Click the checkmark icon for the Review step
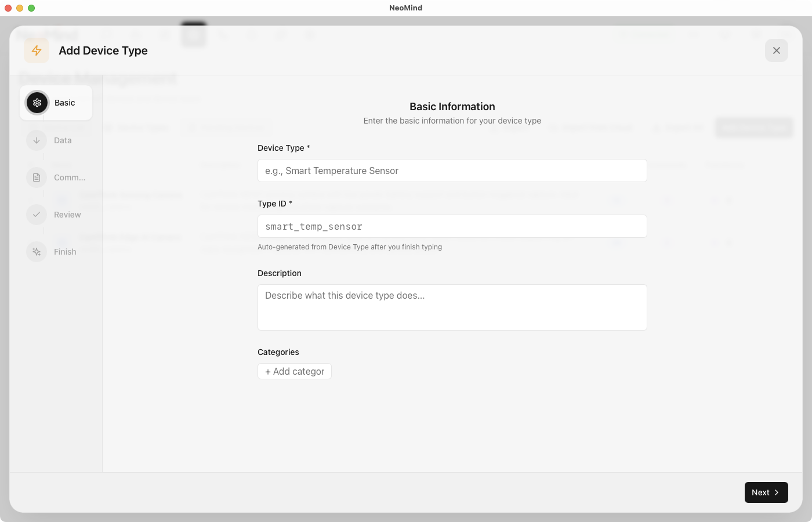Image resolution: width=812 pixels, height=522 pixels. coord(37,214)
